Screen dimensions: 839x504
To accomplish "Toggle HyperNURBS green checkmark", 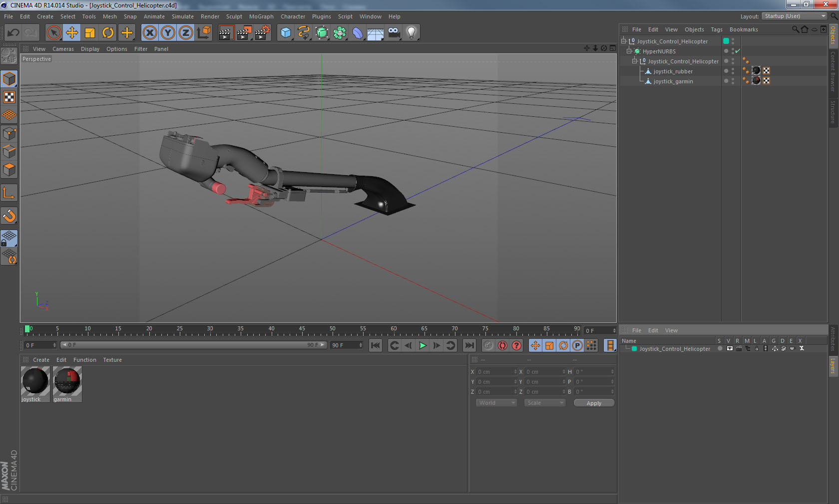I will [x=738, y=51].
